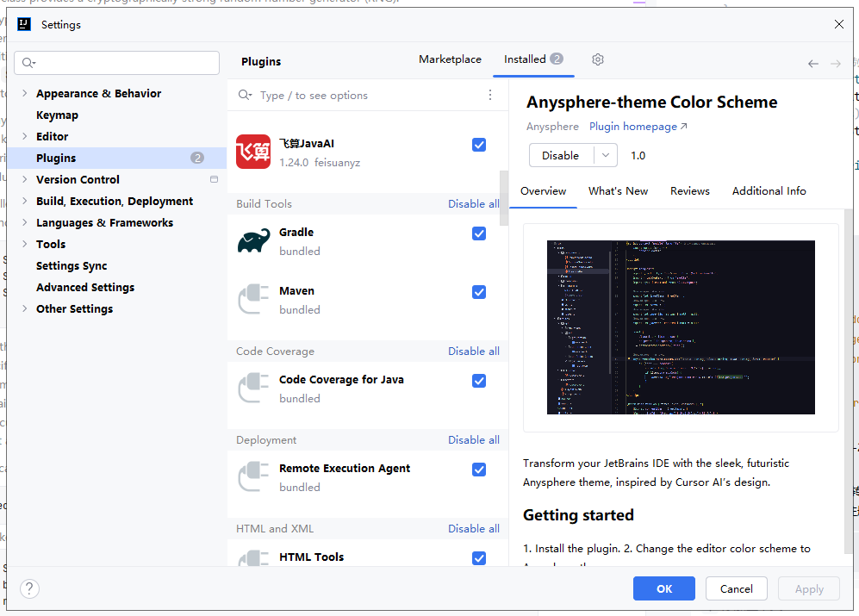Expand Languages & Frameworks node
859x616 pixels.
tap(25, 222)
